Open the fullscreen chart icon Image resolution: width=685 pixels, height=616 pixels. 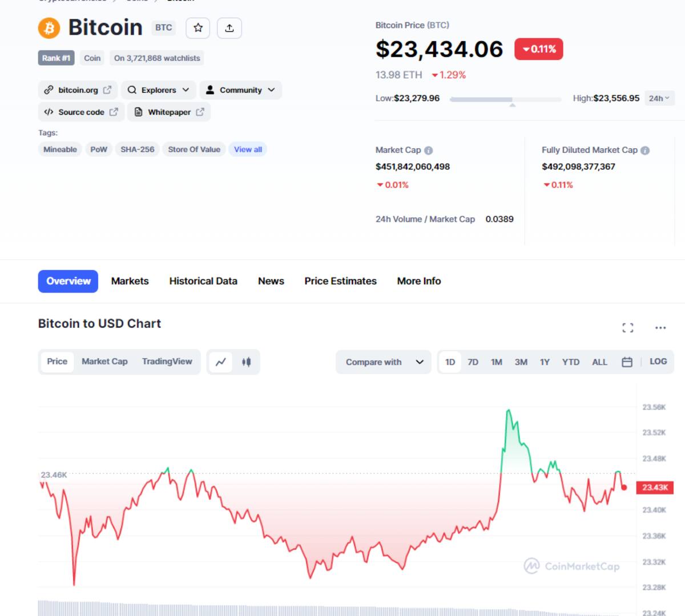point(628,327)
